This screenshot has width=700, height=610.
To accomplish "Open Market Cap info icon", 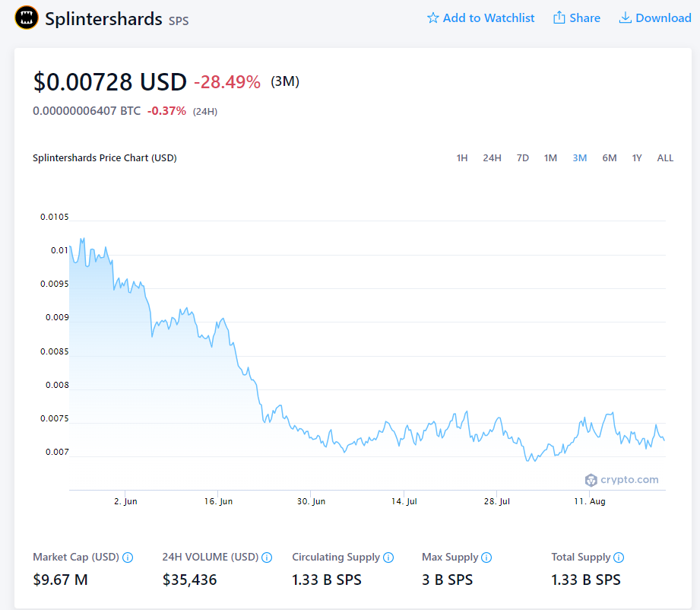I will tap(128, 558).
